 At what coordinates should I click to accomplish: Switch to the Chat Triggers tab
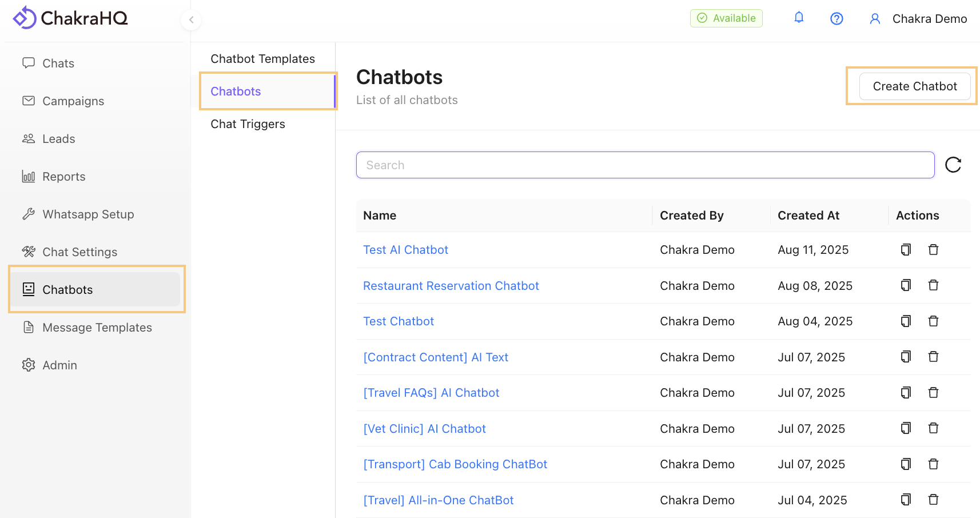pyautogui.click(x=248, y=123)
